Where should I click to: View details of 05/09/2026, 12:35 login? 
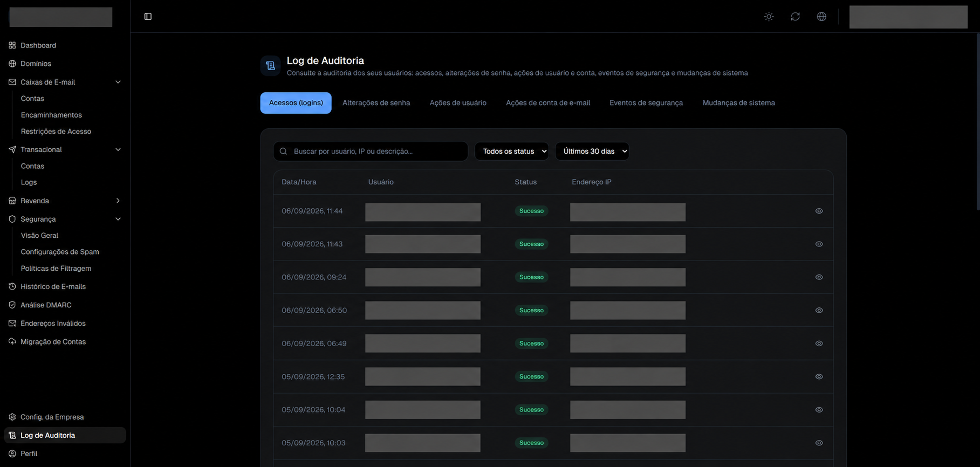[x=819, y=376]
